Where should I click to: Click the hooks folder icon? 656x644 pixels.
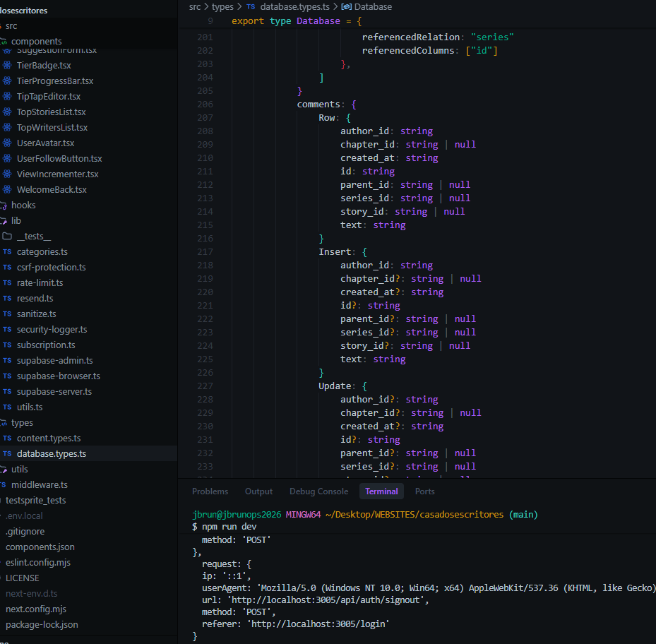click(3, 205)
